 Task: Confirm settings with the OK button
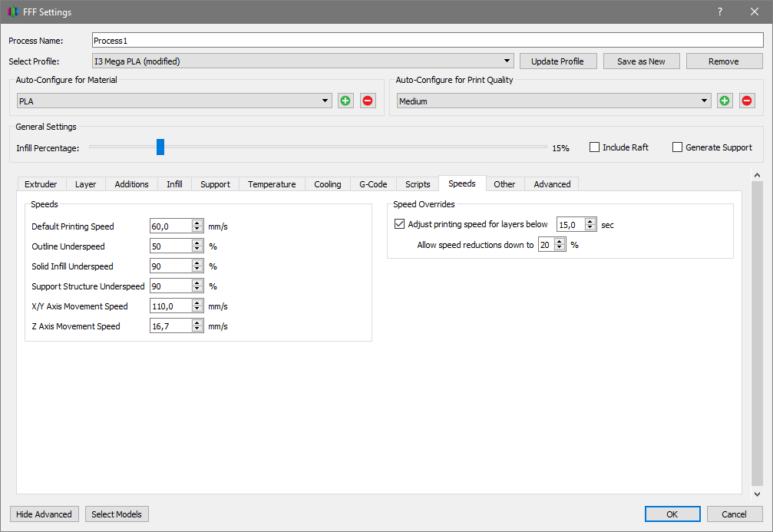pyautogui.click(x=672, y=514)
